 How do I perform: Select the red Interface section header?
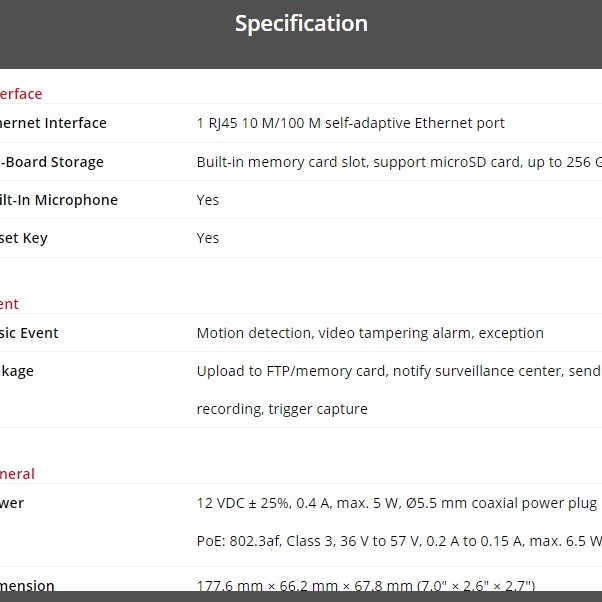21,94
